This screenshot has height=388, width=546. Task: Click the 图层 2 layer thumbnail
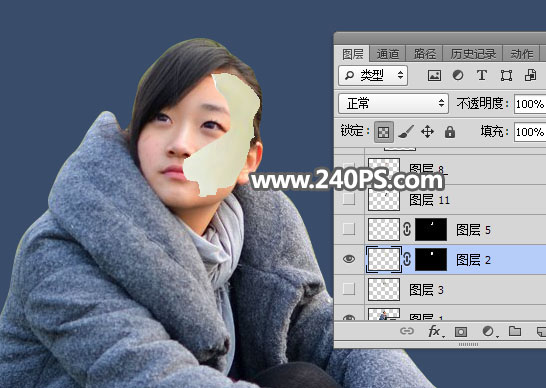[x=384, y=259]
